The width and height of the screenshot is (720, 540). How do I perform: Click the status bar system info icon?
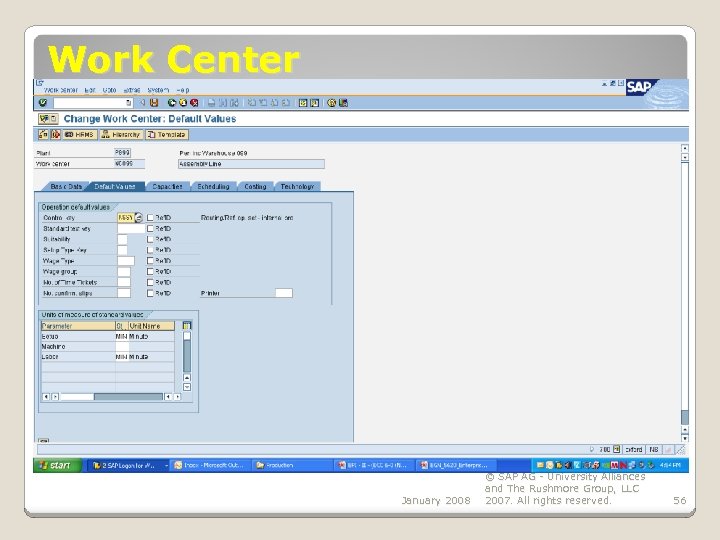617,450
